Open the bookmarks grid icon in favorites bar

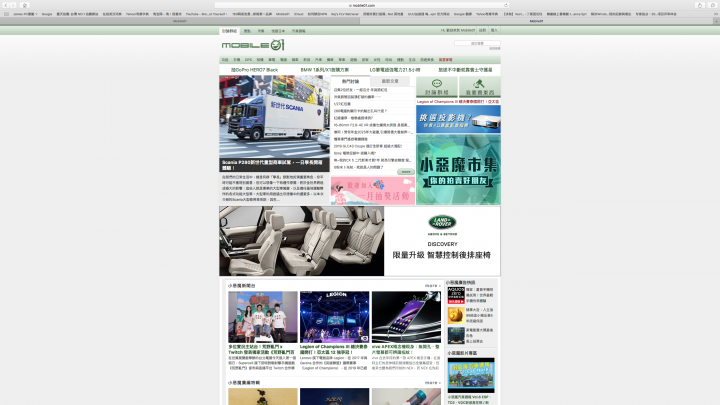click(6, 14)
